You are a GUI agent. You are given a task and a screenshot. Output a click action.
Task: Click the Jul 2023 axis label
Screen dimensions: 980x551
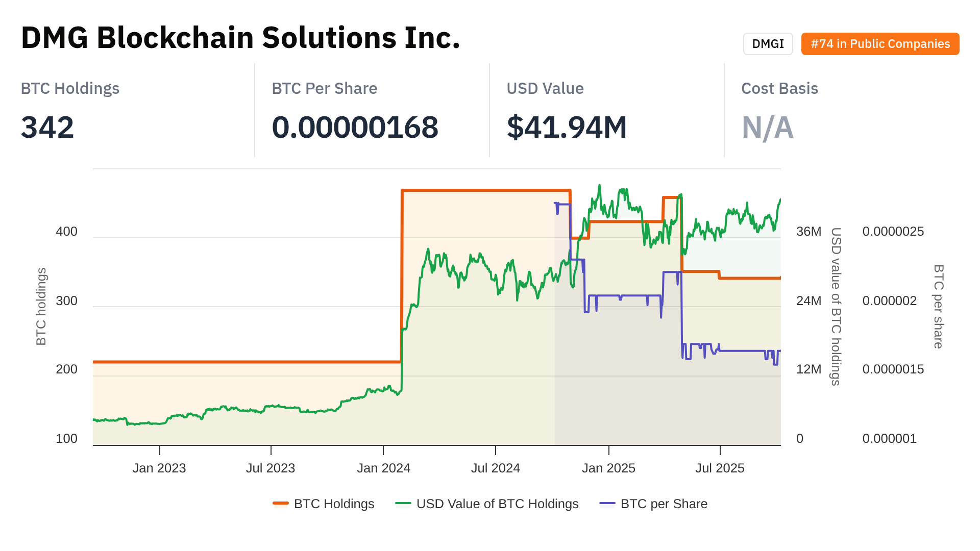tap(271, 468)
